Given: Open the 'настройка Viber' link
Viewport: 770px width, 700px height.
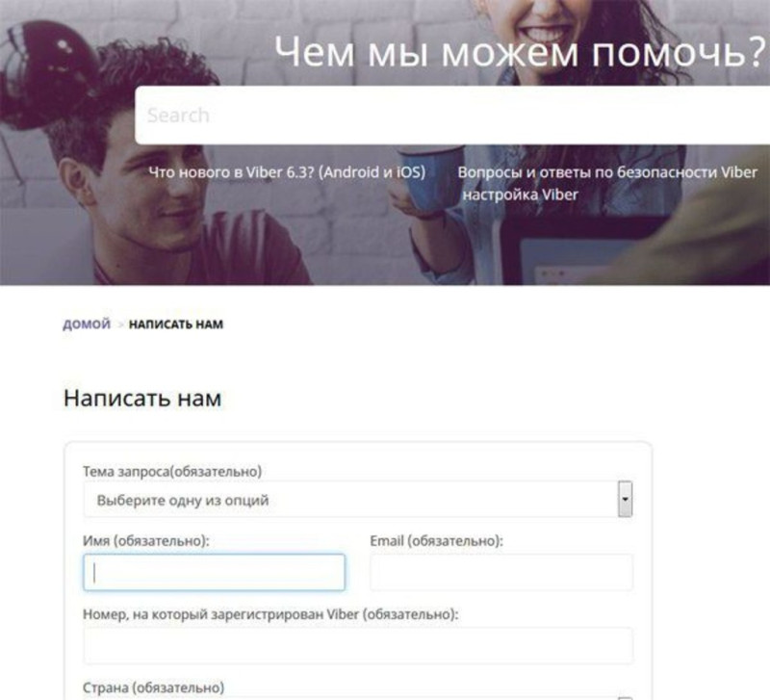Looking at the screenshot, I should pos(520,194).
